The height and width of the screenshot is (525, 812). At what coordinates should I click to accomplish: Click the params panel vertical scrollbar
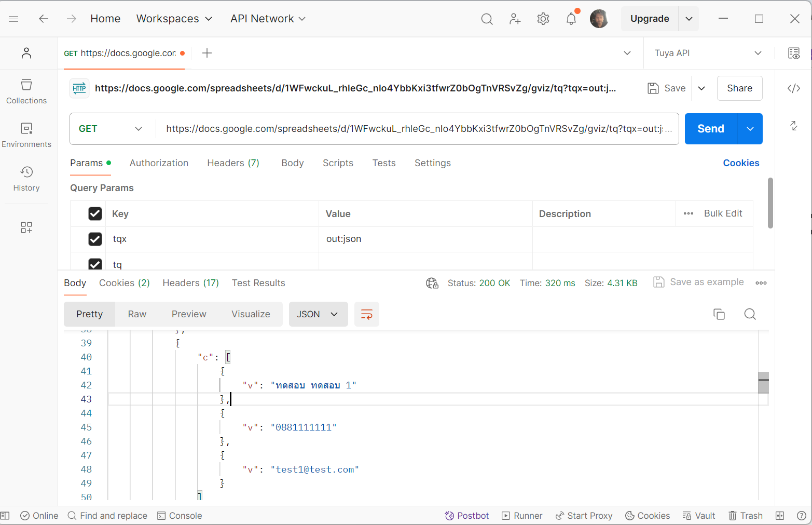(770, 203)
